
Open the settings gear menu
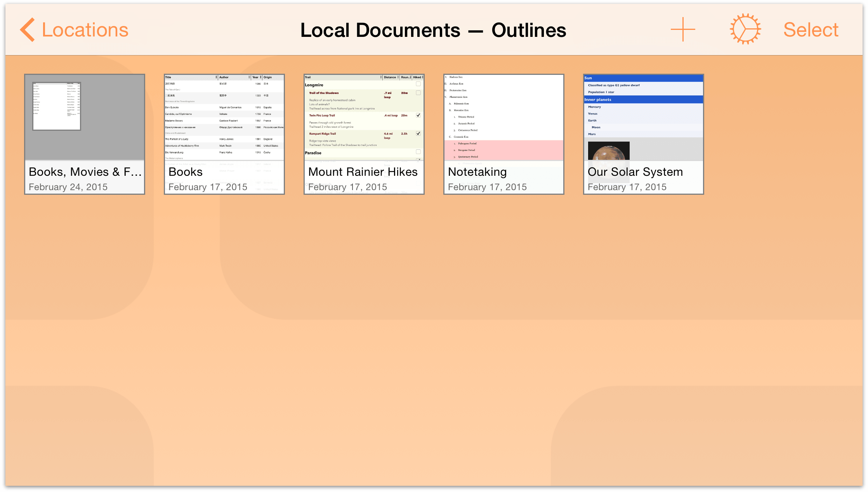[x=745, y=29]
